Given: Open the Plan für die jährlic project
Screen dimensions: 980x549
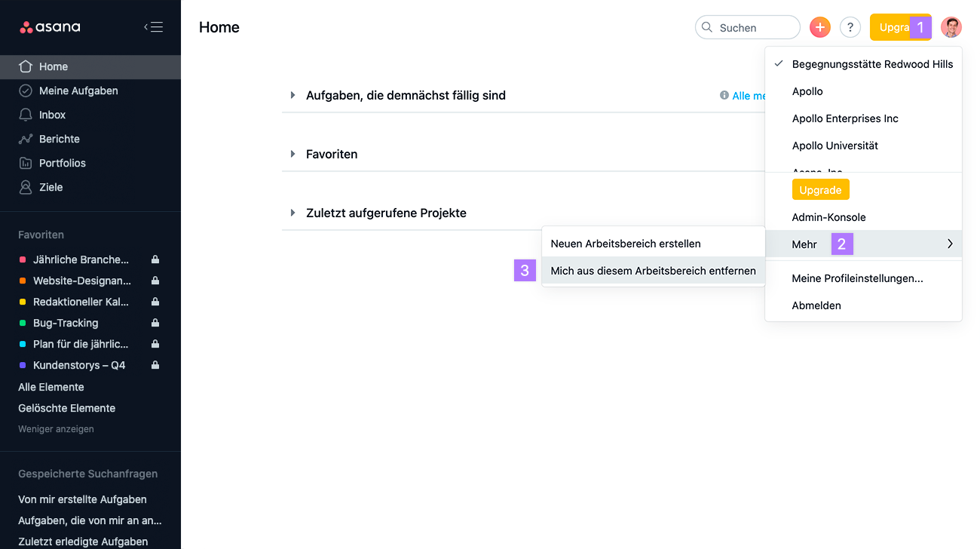Looking at the screenshot, I should (81, 344).
